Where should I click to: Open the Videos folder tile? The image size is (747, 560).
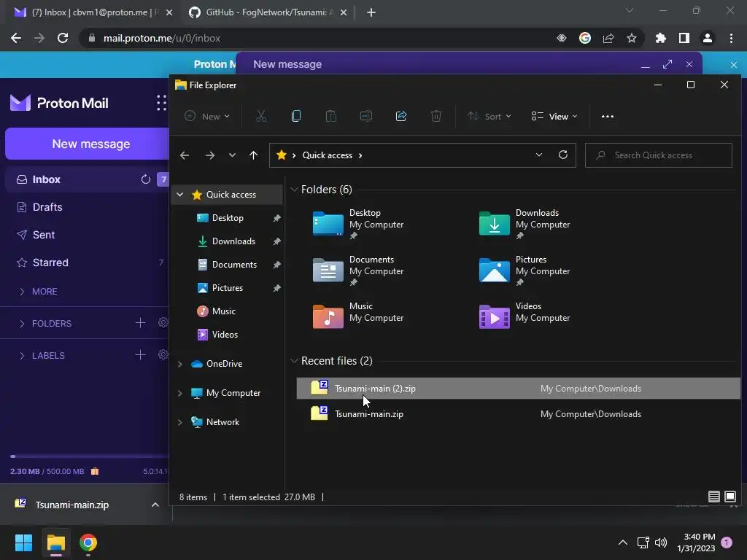coord(525,316)
